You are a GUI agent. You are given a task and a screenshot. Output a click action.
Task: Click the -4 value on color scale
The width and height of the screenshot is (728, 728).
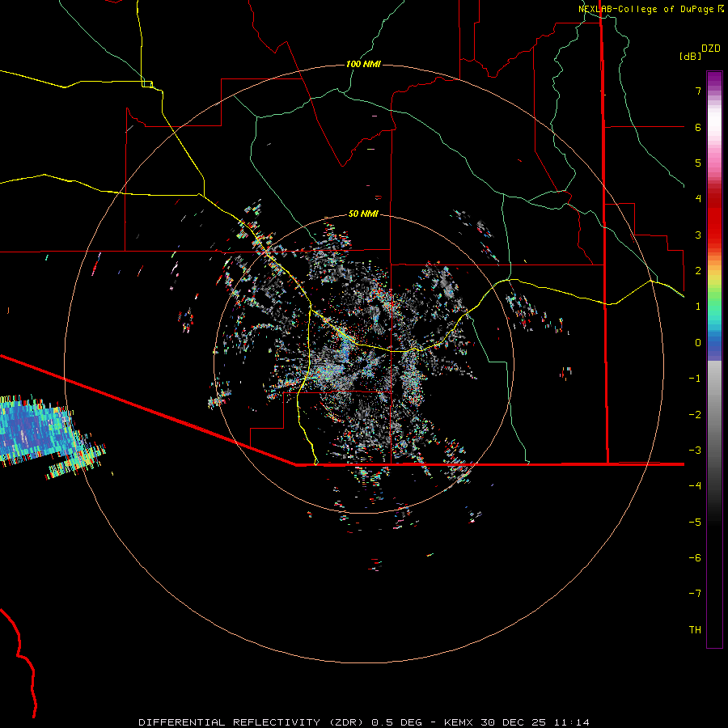point(695,486)
